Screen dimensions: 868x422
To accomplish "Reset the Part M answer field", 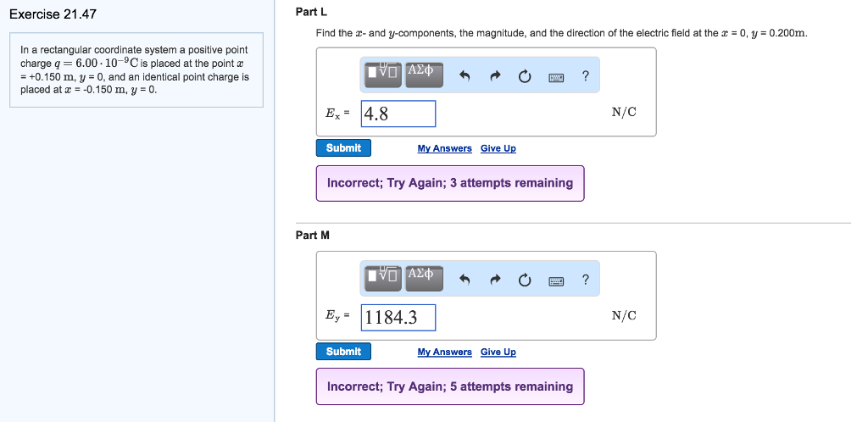I will (x=525, y=280).
